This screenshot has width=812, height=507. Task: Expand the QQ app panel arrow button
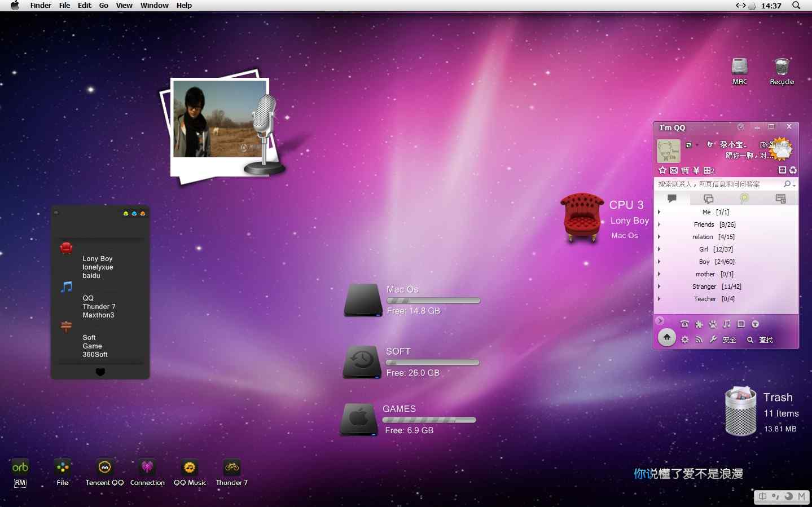click(x=660, y=321)
